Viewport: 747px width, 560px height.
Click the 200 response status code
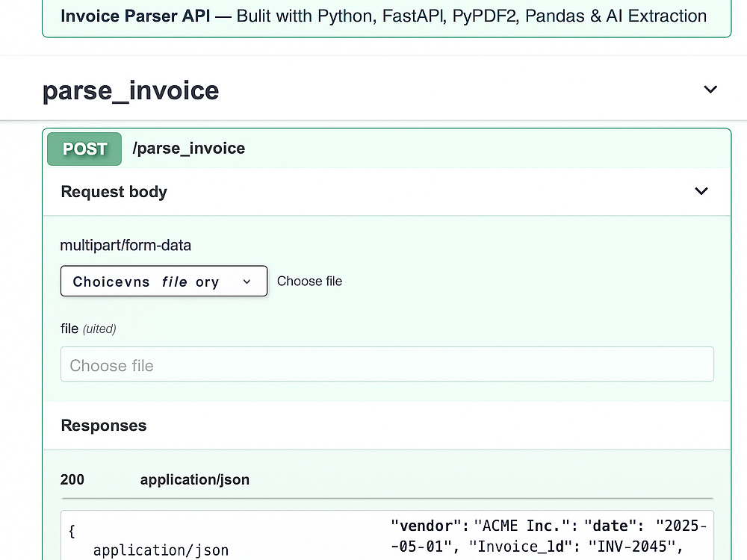tap(72, 479)
